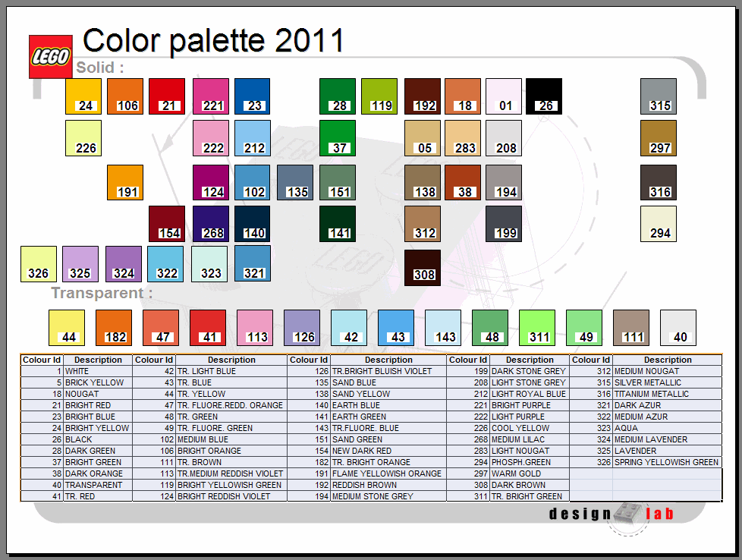Click the 'SPRING YELLOWISH GREEN' table cell
Viewport: 742px width, 560px height.
click(x=667, y=462)
